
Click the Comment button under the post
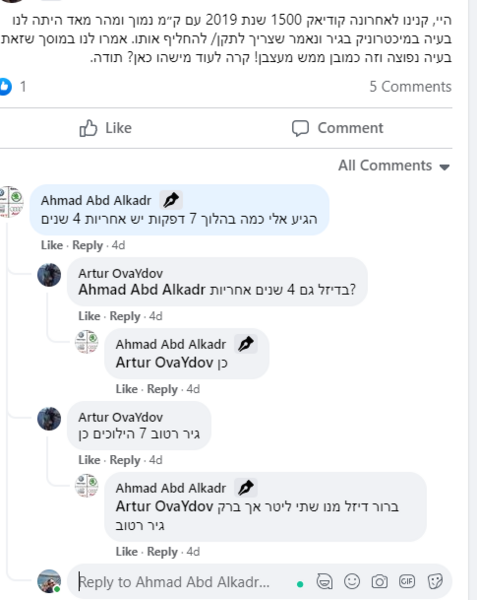[x=337, y=128]
